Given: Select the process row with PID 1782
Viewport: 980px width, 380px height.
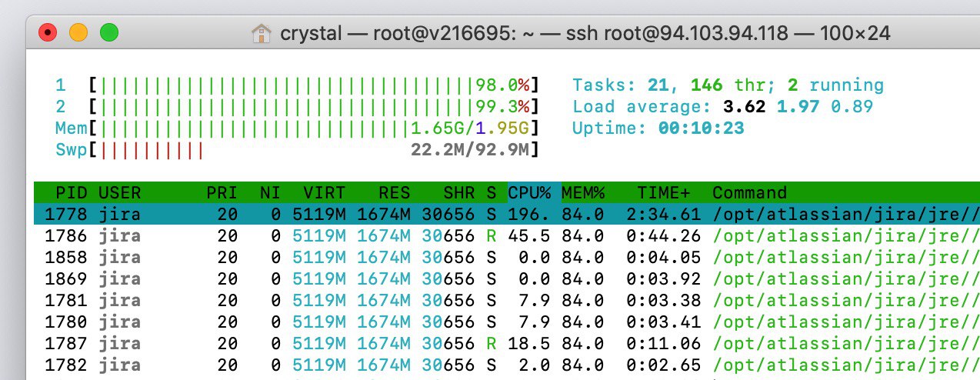Looking at the screenshot, I should click(x=507, y=365).
